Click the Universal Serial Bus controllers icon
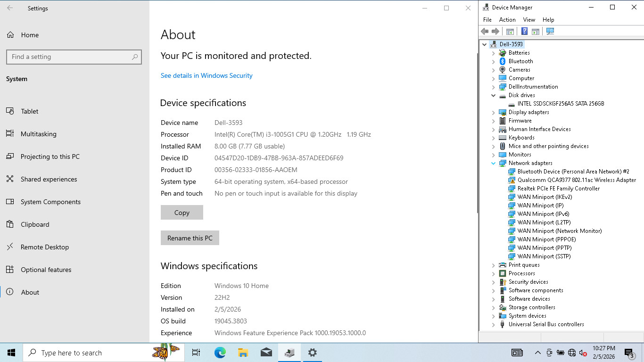Image resolution: width=644 pixels, height=362 pixels. [503, 324]
